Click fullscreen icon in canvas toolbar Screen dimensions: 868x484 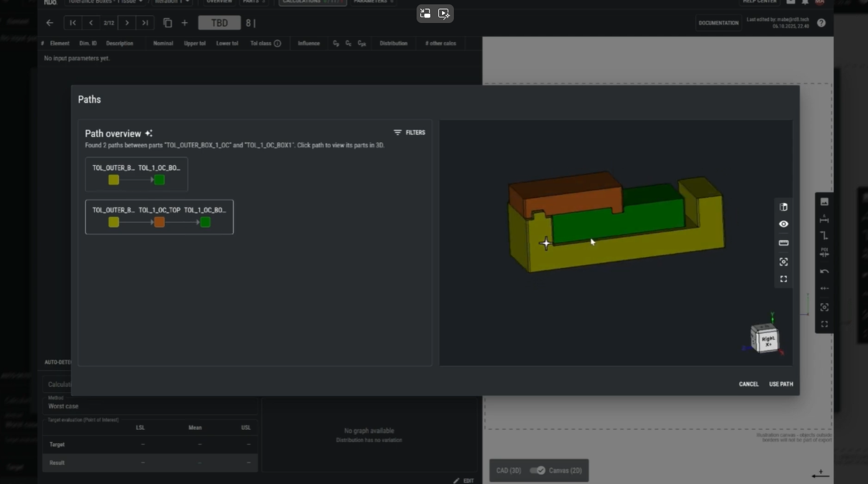pos(824,324)
